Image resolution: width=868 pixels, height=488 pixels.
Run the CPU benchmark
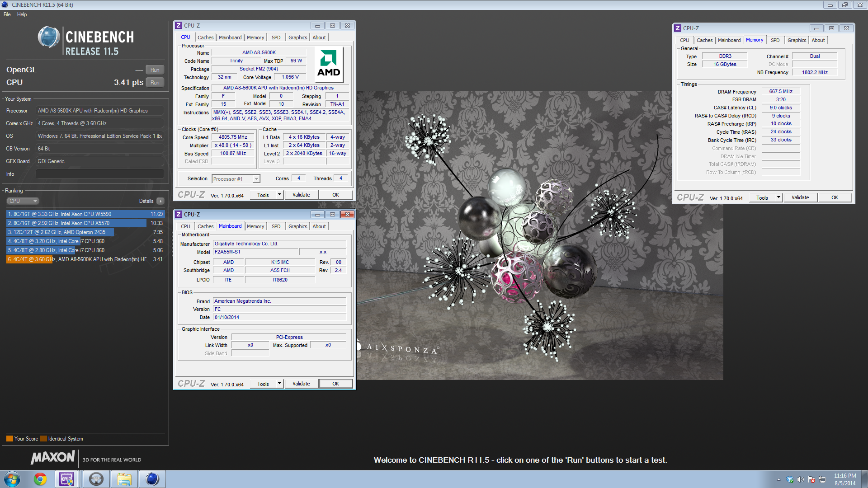click(155, 83)
